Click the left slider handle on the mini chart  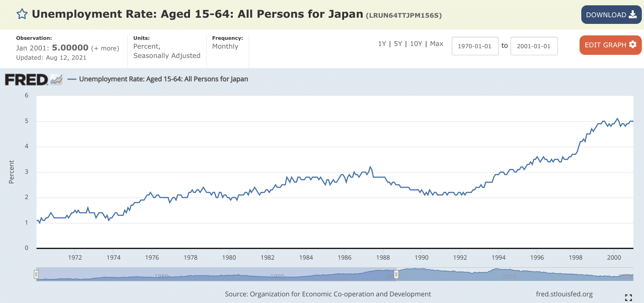pos(36,274)
